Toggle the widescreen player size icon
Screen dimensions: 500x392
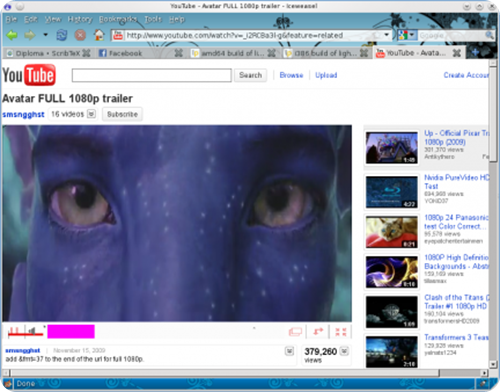[295, 332]
